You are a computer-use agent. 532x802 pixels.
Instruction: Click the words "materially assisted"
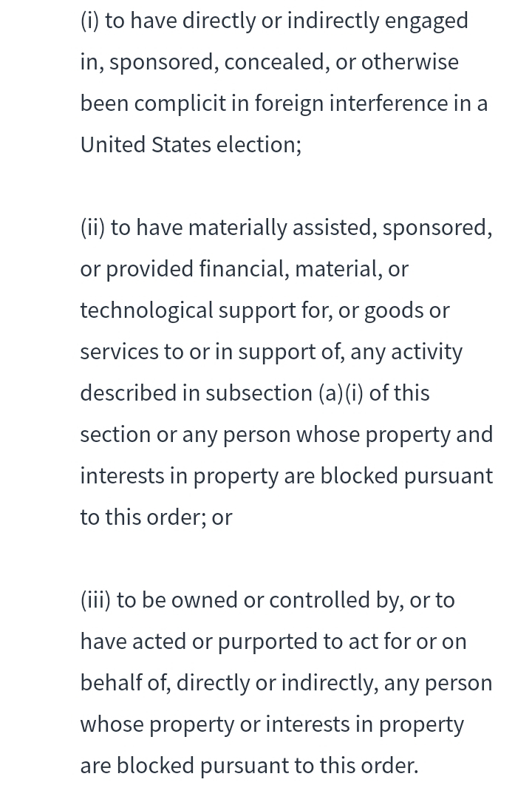tap(283, 228)
